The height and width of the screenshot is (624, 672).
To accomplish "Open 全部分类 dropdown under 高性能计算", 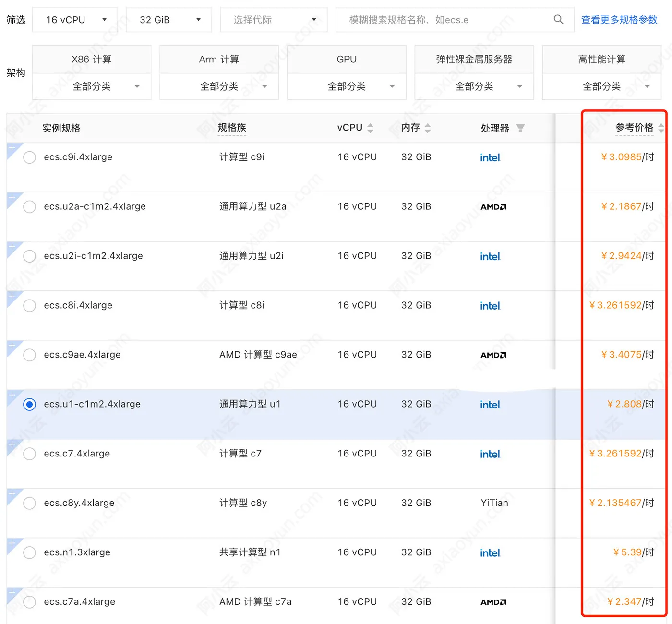I will point(602,86).
